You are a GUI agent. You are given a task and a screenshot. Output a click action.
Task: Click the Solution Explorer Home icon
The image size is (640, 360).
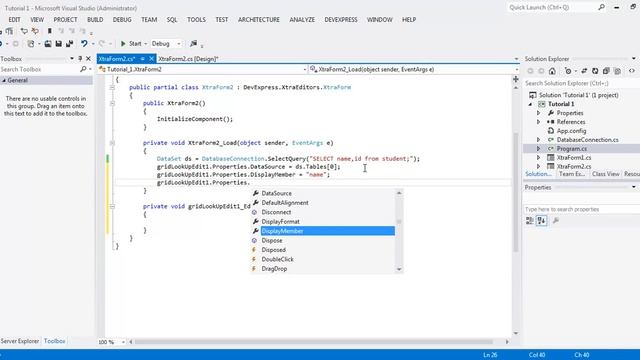pos(552,71)
